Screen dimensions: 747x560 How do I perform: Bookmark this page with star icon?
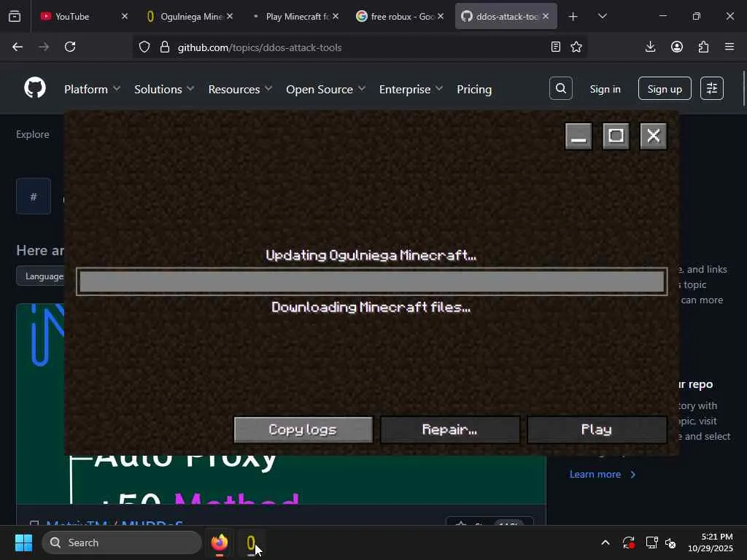tap(576, 47)
